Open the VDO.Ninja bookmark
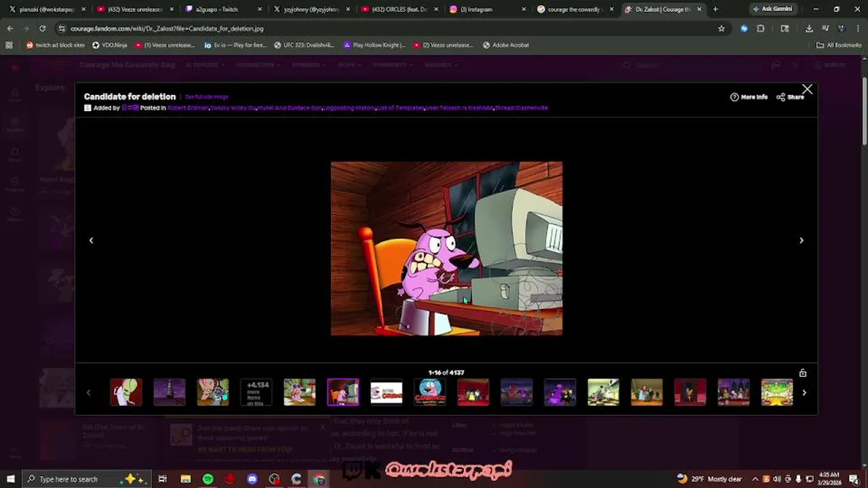The image size is (868, 488). [109, 45]
